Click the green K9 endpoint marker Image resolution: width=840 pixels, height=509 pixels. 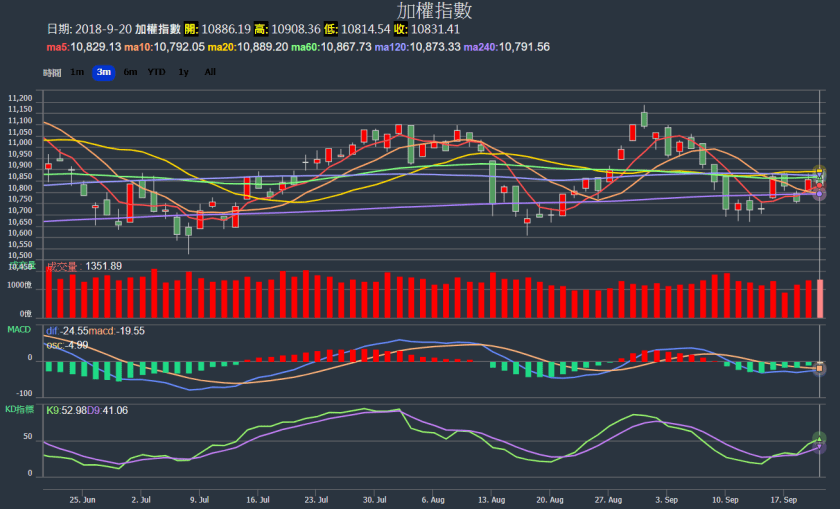820,439
